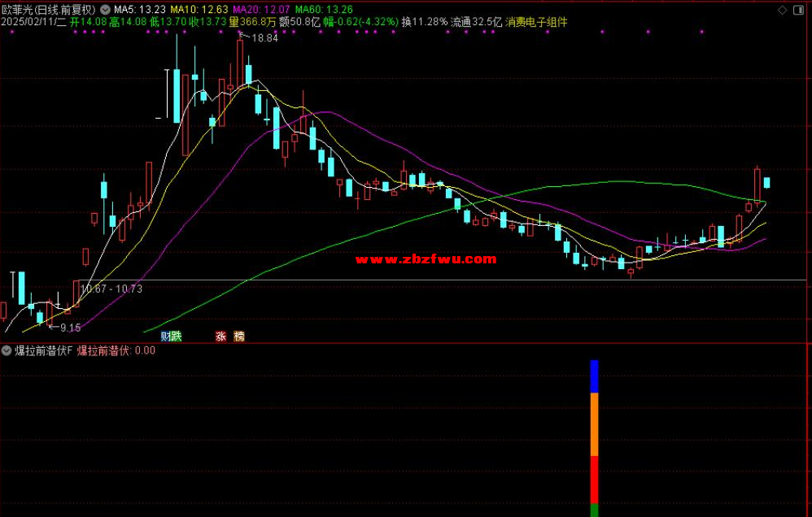Click the date 2025/02/11/二
The height and width of the screenshot is (517, 812).
(33, 22)
